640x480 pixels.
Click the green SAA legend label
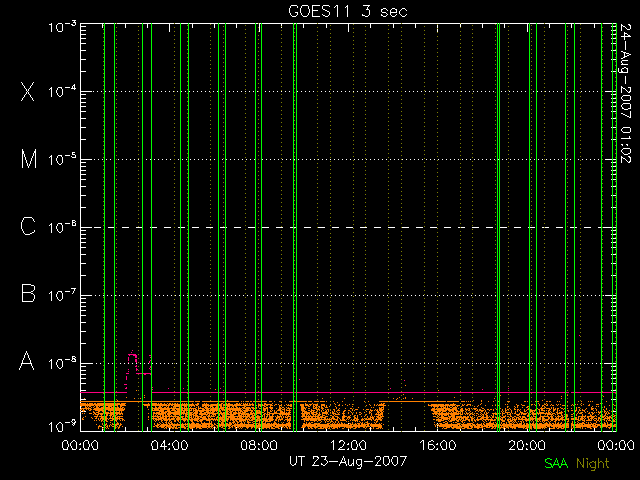pyautogui.click(x=556, y=463)
